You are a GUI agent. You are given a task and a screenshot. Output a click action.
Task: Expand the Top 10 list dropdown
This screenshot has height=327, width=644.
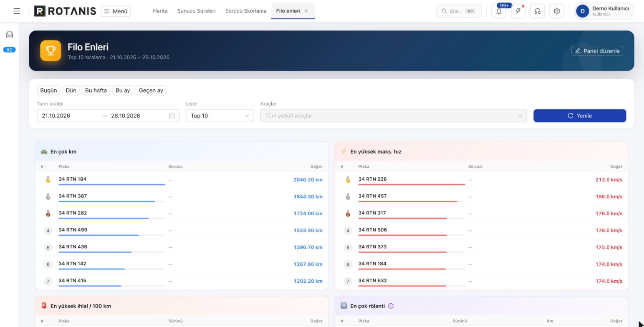(220, 116)
